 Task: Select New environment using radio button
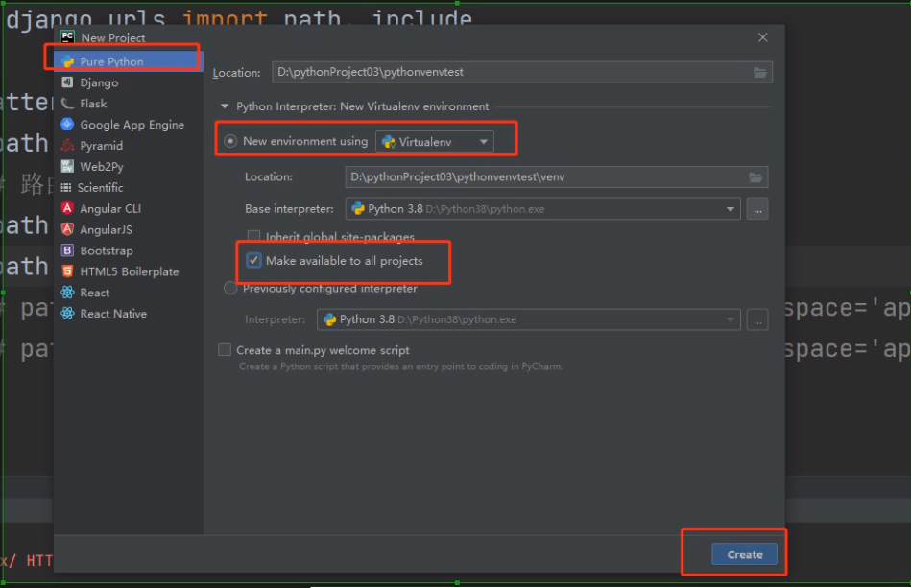[230, 141]
